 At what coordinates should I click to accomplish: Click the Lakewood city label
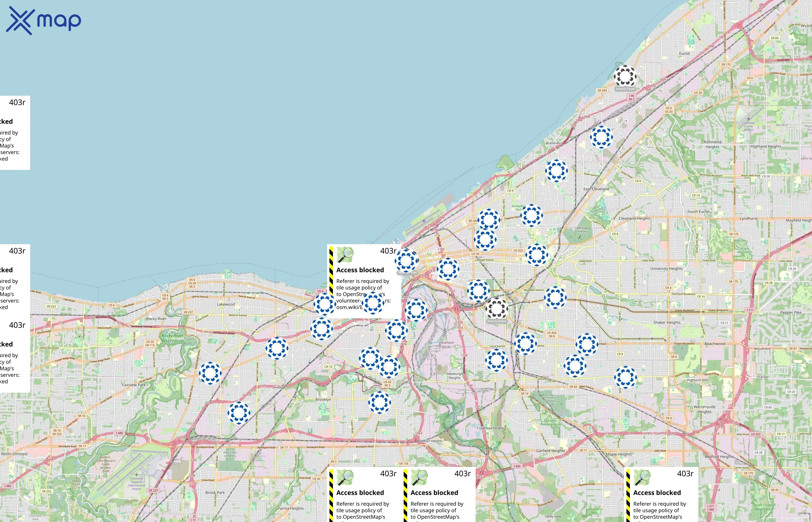click(x=226, y=304)
